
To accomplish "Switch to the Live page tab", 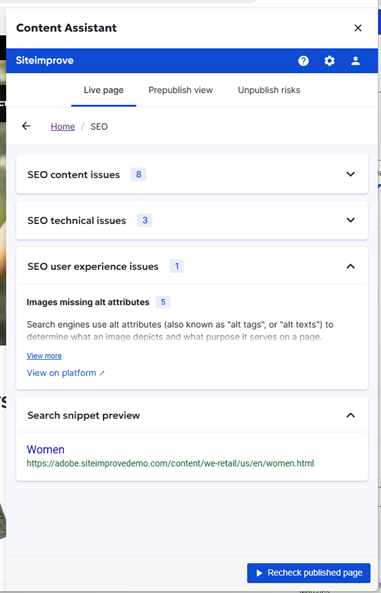I will click(104, 90).
